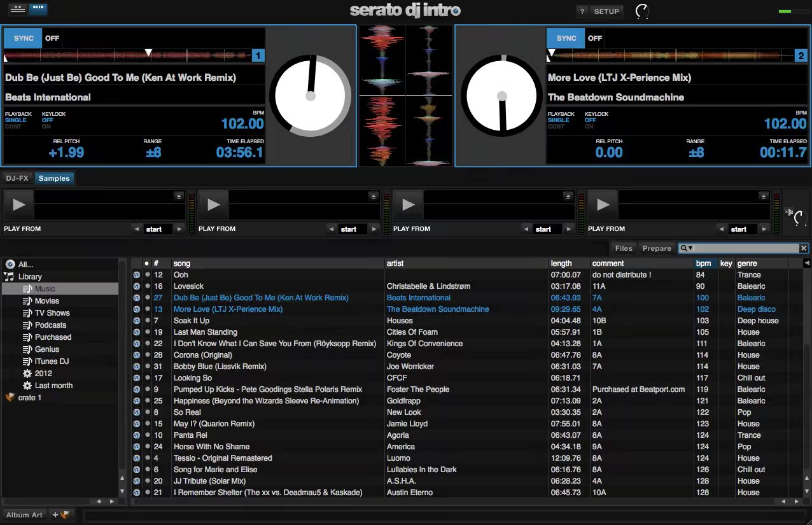The width and height of the screenshot is (812, 525).
Task: Set deck 2 playback to CONT
Action: pyautogui.click(x=556, y=127)
